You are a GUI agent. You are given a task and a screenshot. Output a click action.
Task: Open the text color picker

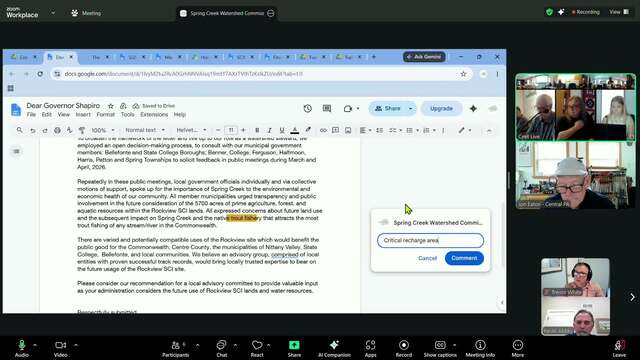click(295, 130)
